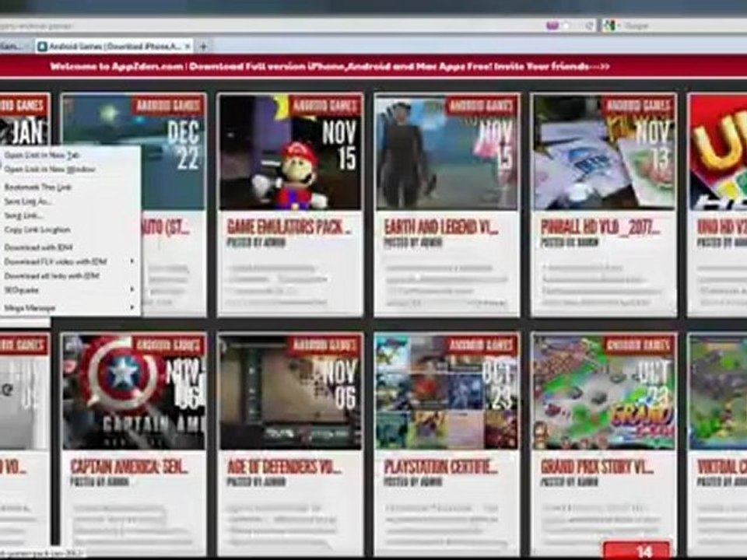Click the reload icon in address bar
The image size is (747, 560).
pos(589,26)
